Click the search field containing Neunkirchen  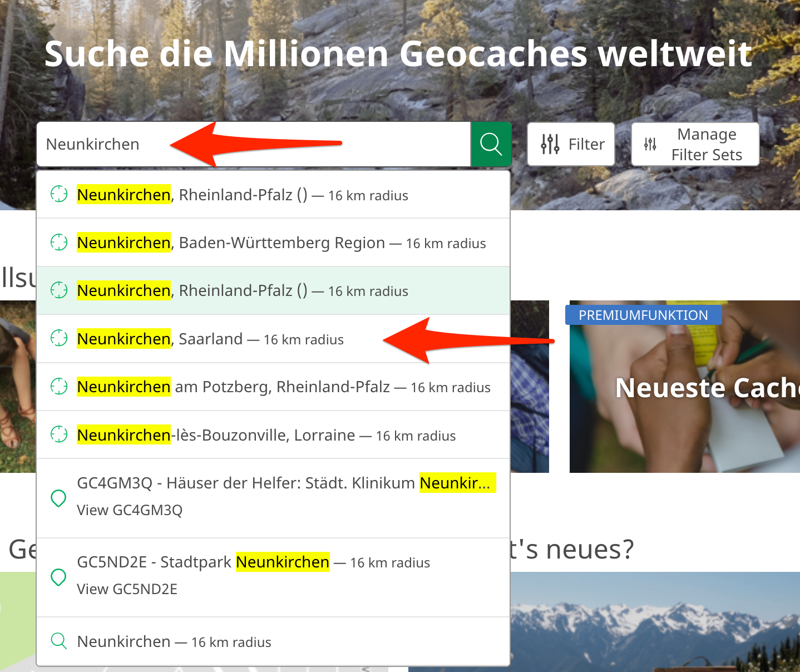(x=254, y=144)
